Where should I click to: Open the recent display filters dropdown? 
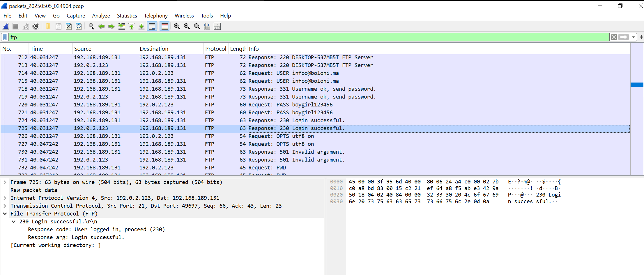pyautogui.click(x=634, y=37)
